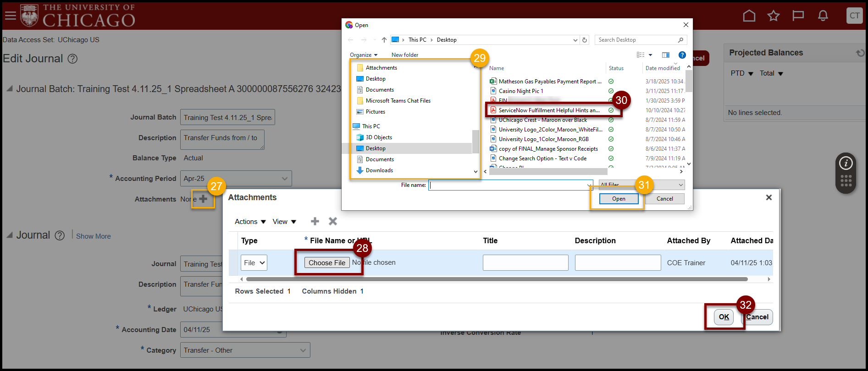The image size is (868, 371).
Task: Open the watchlist flag icon
Action: coord(798,16)
